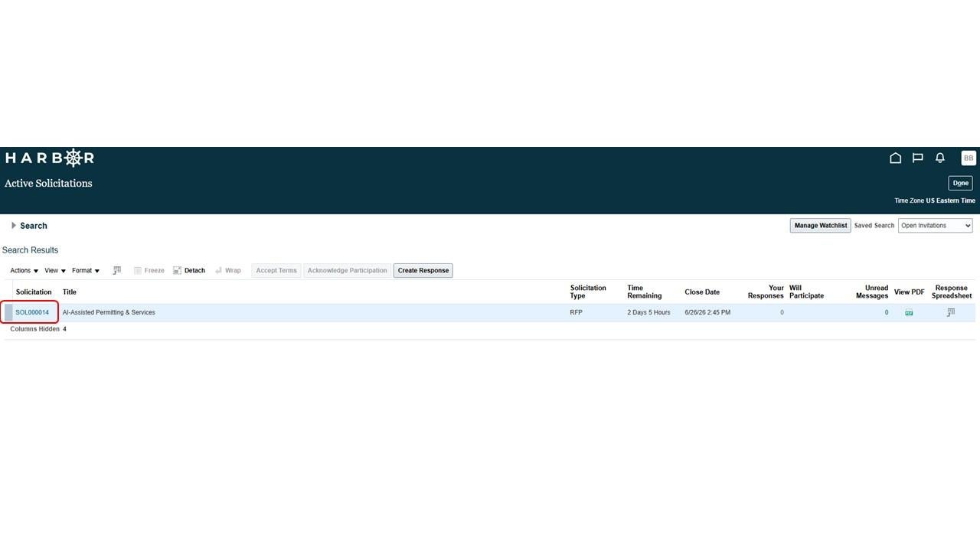Select the row selector for SOL000014
Screen dimensions: 980x551
coord(8,312)
